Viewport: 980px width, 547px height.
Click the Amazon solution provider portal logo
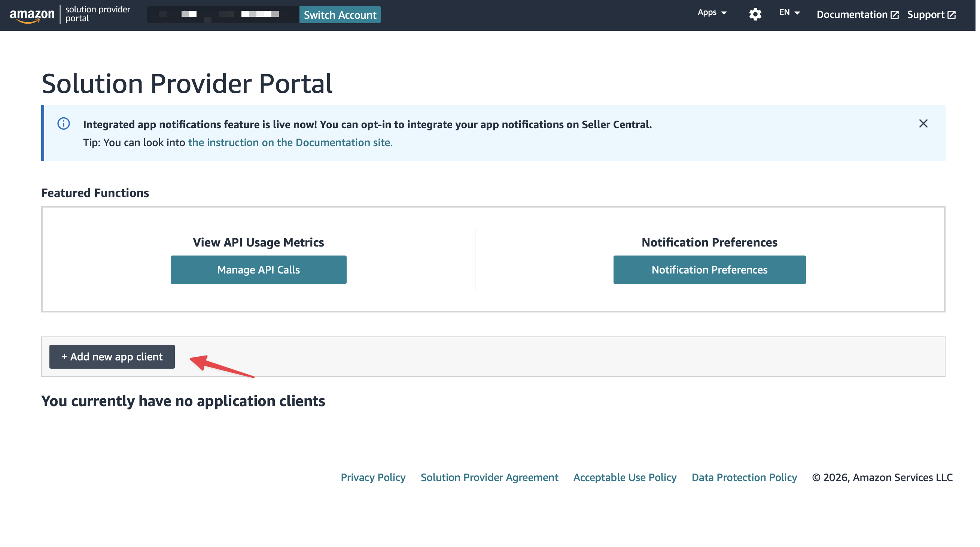70,14
